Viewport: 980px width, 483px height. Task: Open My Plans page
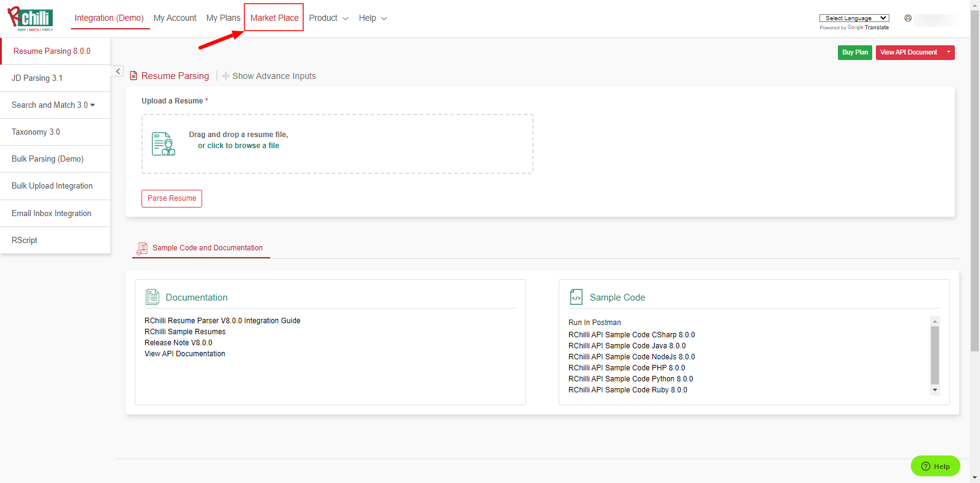click(x=223, y=18)
